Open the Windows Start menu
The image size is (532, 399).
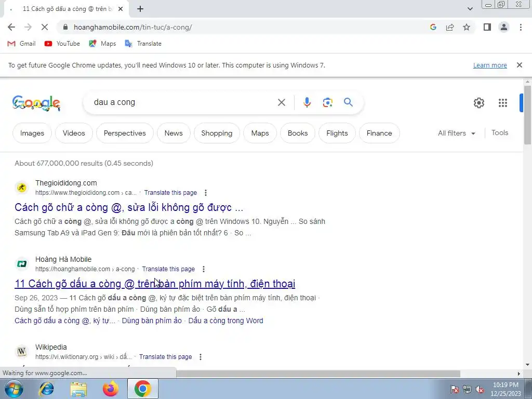14,389
